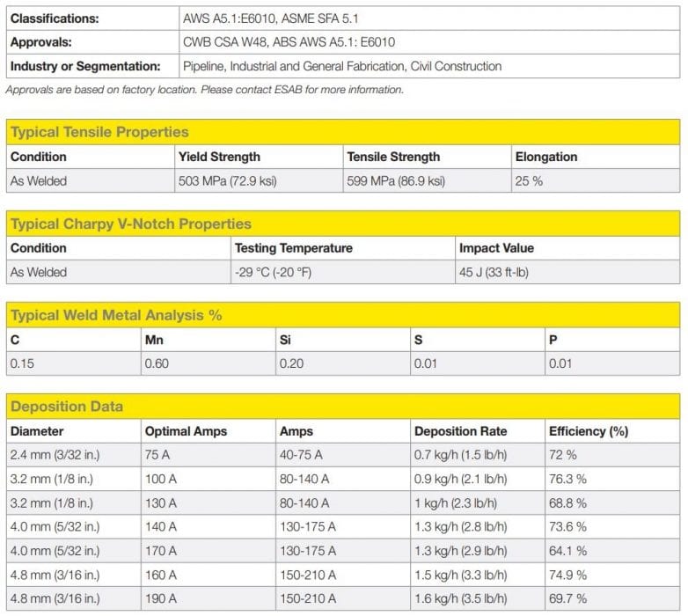Click the Pipeline, Industrial and General Fabrication text
Viewport: 688px width, 616px height.
pos(342,66)
